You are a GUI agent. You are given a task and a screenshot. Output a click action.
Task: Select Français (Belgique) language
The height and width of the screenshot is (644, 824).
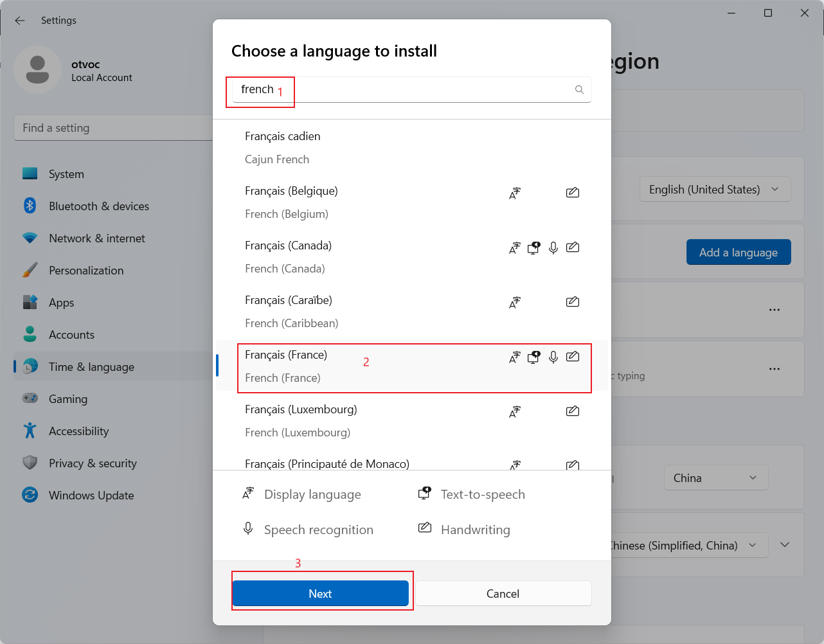pyautogui.click(x=411, y=202)
